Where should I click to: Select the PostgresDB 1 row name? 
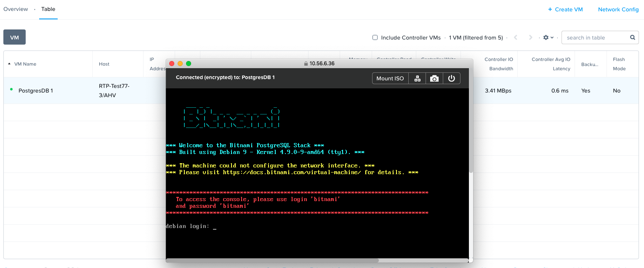[36, 90]
